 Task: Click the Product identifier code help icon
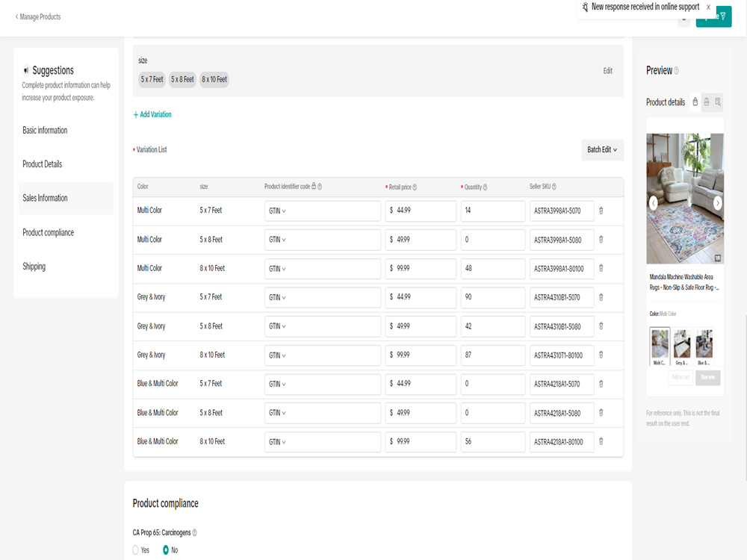point(320,187)
